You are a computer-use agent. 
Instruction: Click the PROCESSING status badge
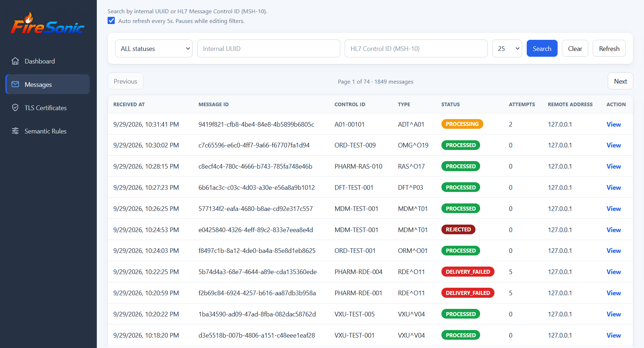462,124
